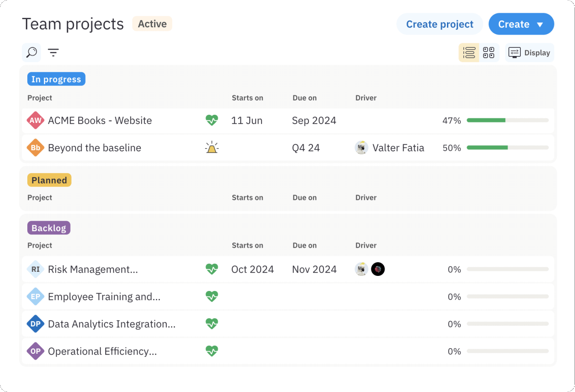Open the Data Analytics Integration... project
The width and height of the screenshot is (575, 392).
pos(112,324)
